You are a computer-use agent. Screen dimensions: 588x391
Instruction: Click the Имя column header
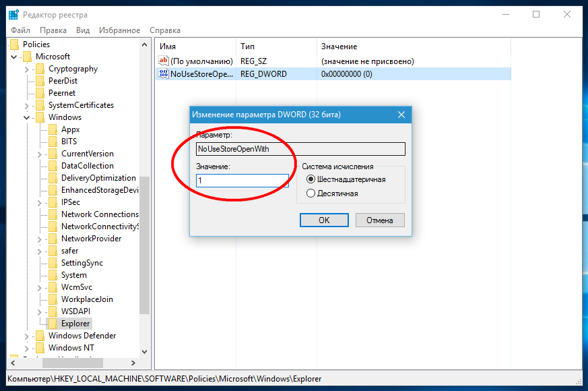[x=196, y=47]
